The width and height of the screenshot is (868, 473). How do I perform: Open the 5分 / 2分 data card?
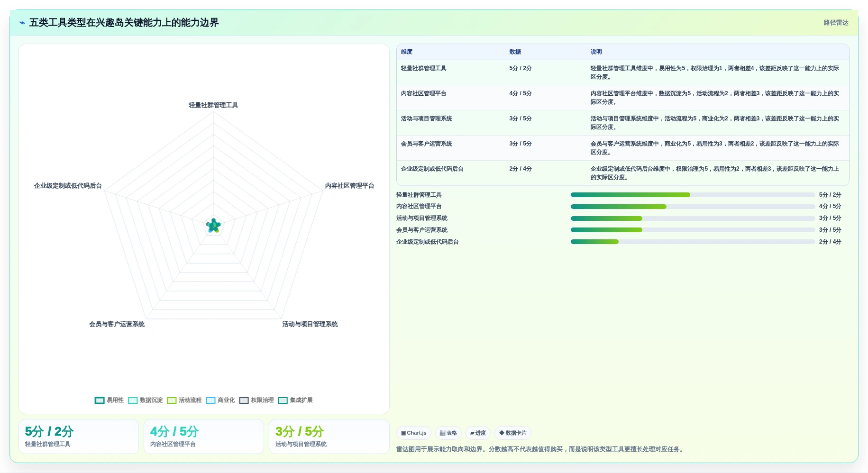[79, 437]
